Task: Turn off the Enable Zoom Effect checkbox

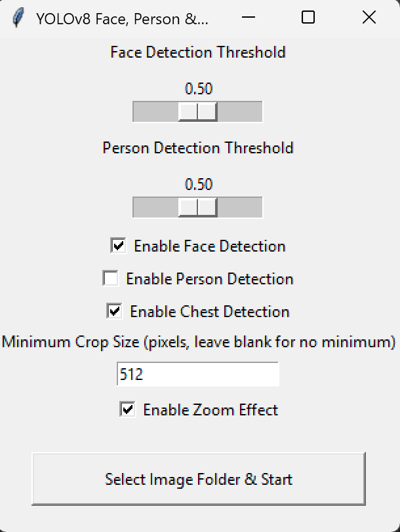Action: (x=128, y=409)
